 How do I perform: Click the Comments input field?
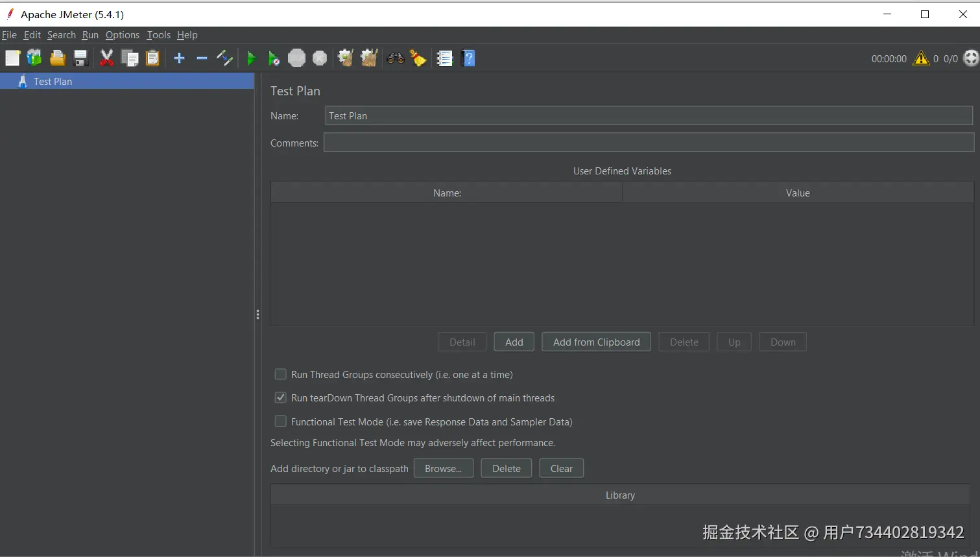(649, 143)
